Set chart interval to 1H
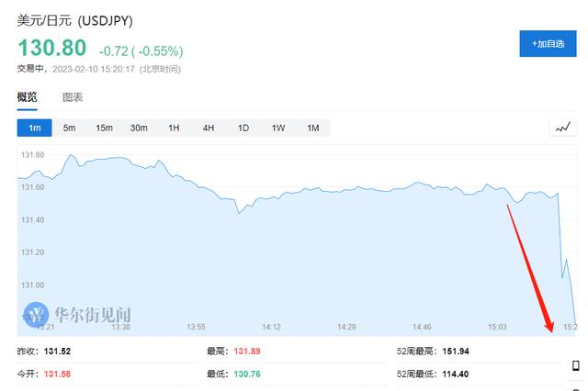Image resolution: width=588 pixels, height=391 pixels. coord(174,128)
